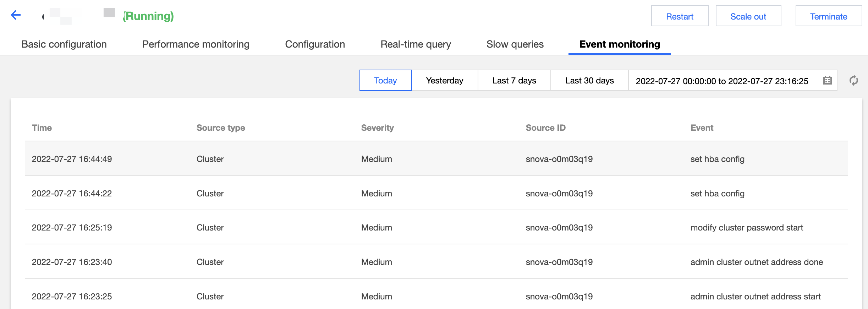Open the calendar date picker icon
Image resolution: width=868 pixels, height=309 pixels.
coord(827,80)
